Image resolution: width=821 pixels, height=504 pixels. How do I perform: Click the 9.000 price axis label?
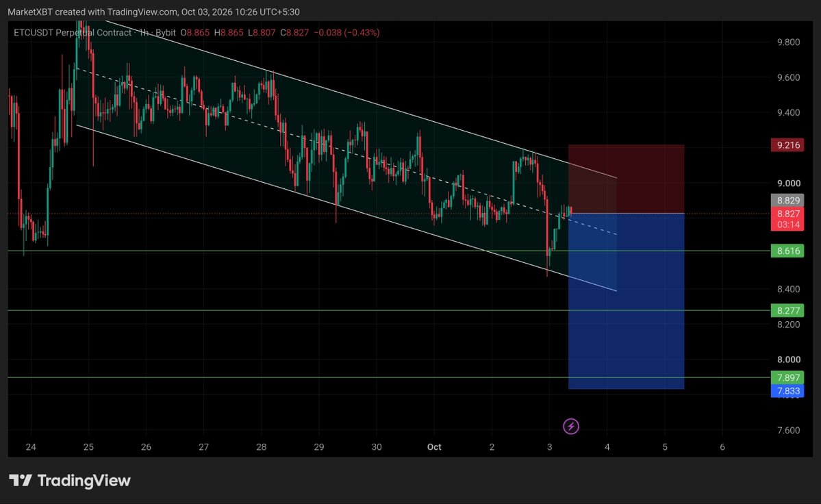tap(789, 183)
